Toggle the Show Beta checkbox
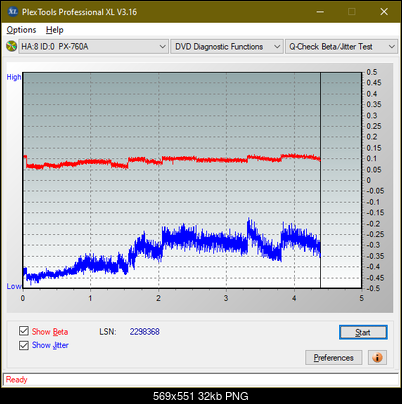Viewport: 402px width, 404px height. [x=24, y=331]
